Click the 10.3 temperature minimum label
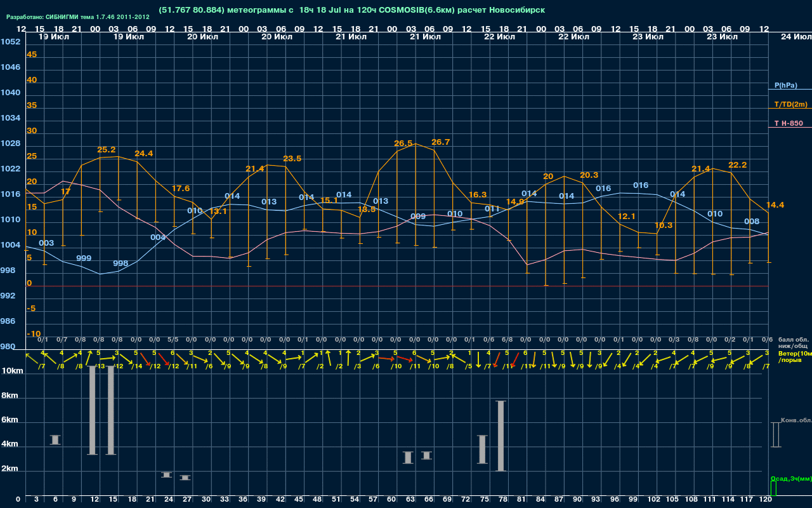This screenshot has height=508, width=812. pyautogui.click(x=664, y=225)
